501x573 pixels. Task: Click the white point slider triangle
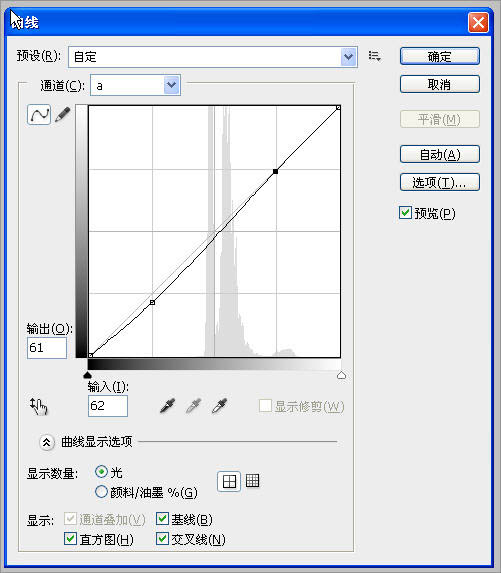click(x=341, y=375)
